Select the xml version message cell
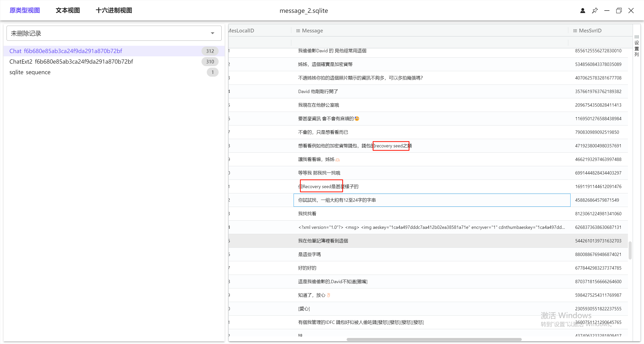 click(x=431, y=227)
